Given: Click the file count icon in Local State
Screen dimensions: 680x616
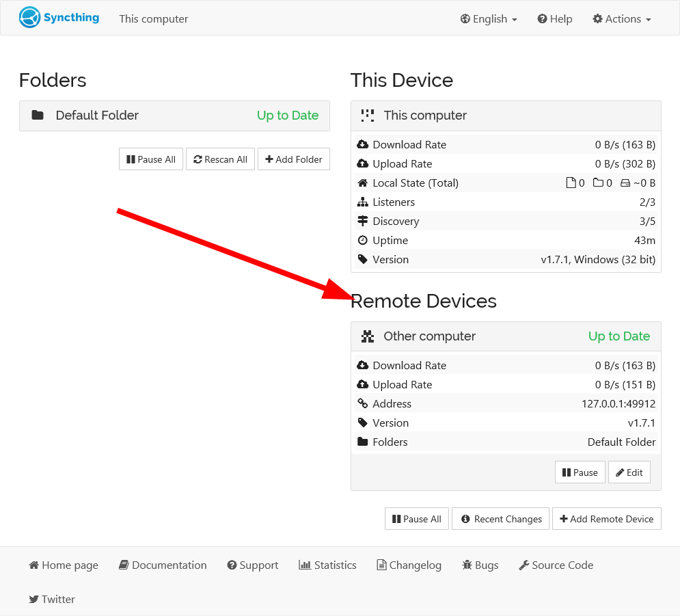Looking at the screenshot, I should tap(571, 183).
